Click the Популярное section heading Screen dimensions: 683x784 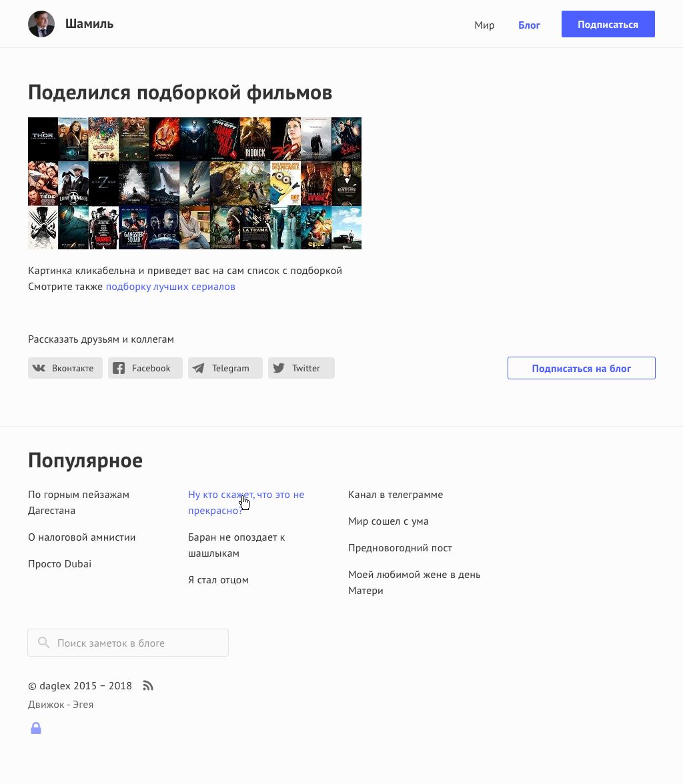[85, 461]
